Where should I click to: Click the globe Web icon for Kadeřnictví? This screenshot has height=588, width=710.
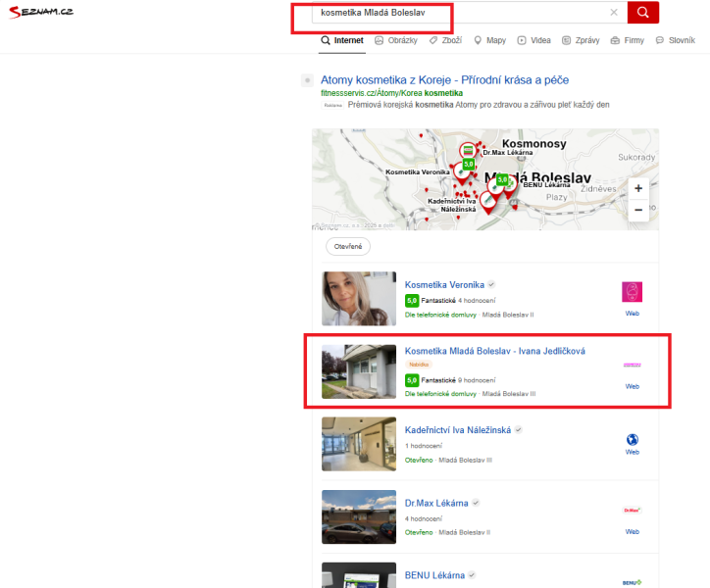coord(633,439)
